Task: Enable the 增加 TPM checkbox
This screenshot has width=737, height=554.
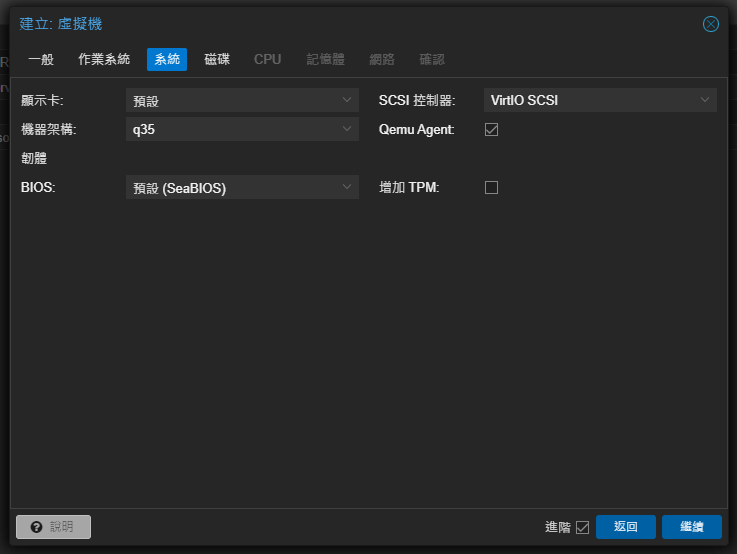Action: [x=491, y=187]
